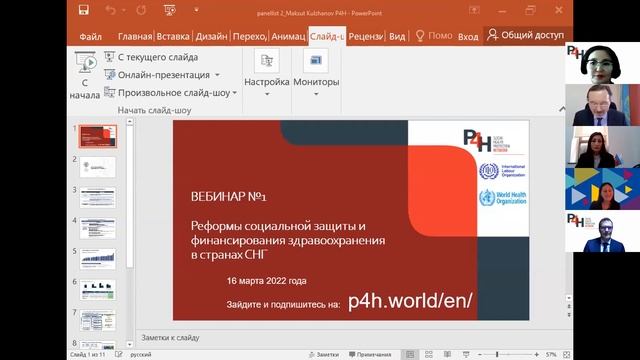Start slideshow from status bar icon
The image size is (640, 360).
click(x=466, y=355)
